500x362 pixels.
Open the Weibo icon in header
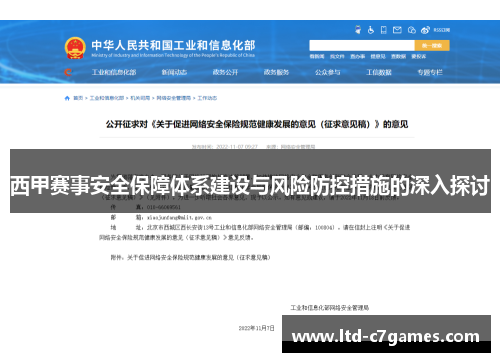(425, 30)
